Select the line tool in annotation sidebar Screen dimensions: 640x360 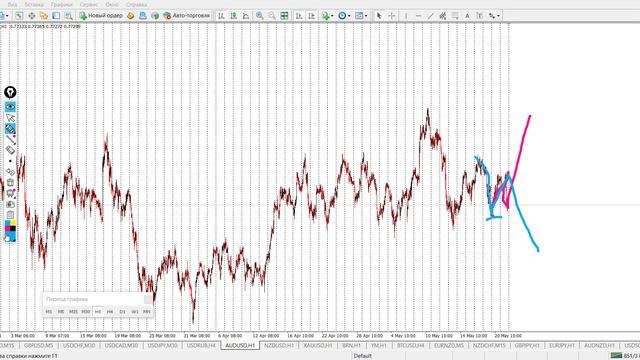tap(10, 139)
